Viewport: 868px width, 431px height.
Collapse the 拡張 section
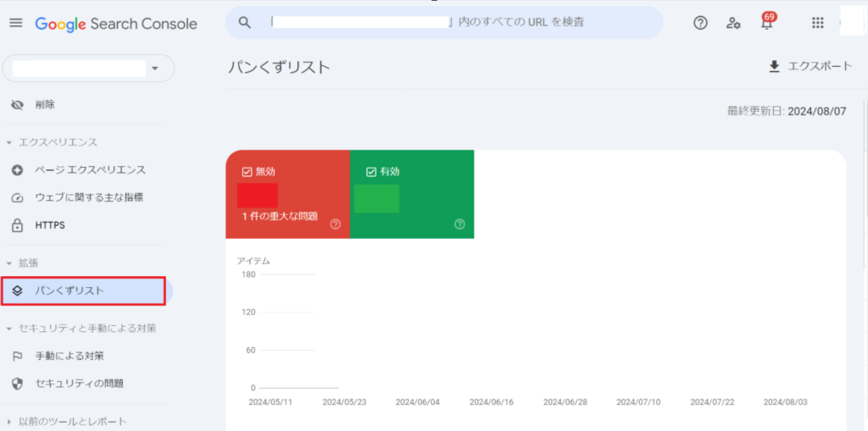[x=8, y=263]
